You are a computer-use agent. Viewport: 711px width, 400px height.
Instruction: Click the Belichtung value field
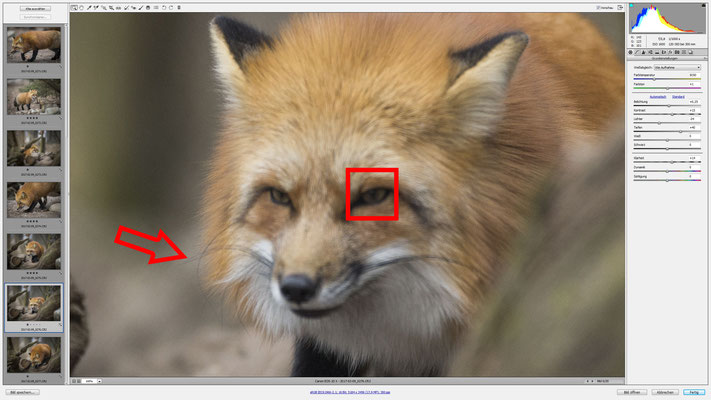(x=695, y=102)
